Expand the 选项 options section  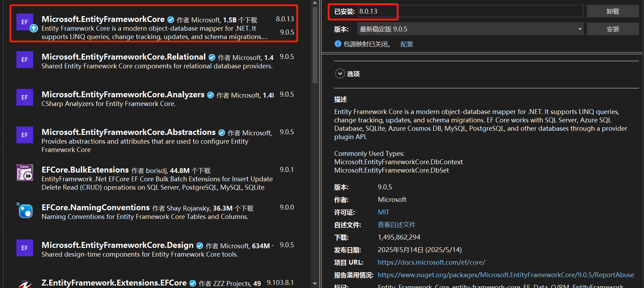tap(340, 74)
